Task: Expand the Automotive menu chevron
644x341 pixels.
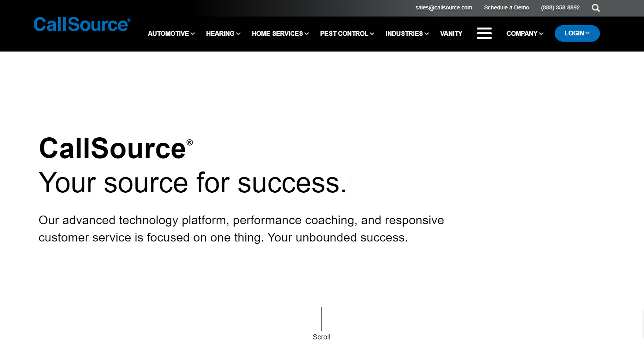Action: [x=193, y=34]
